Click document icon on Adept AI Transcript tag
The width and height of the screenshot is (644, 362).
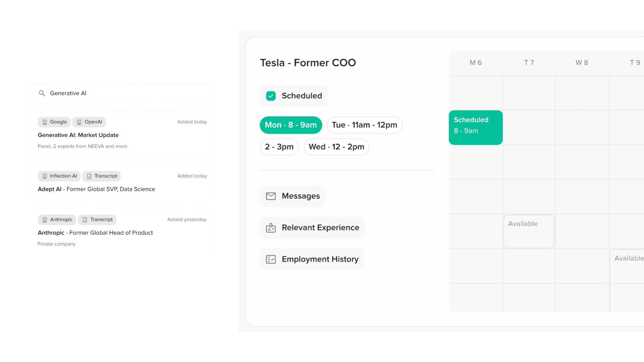(x=89, y=176)
